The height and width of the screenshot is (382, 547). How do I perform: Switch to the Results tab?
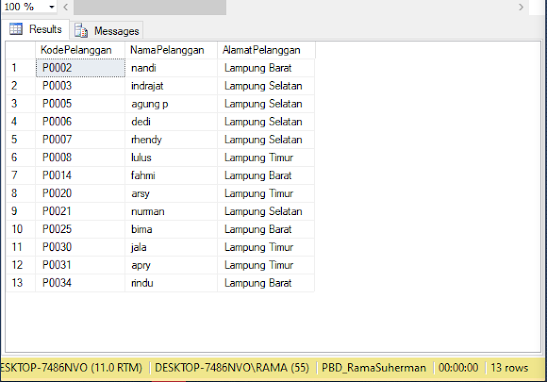click(36, 29)
